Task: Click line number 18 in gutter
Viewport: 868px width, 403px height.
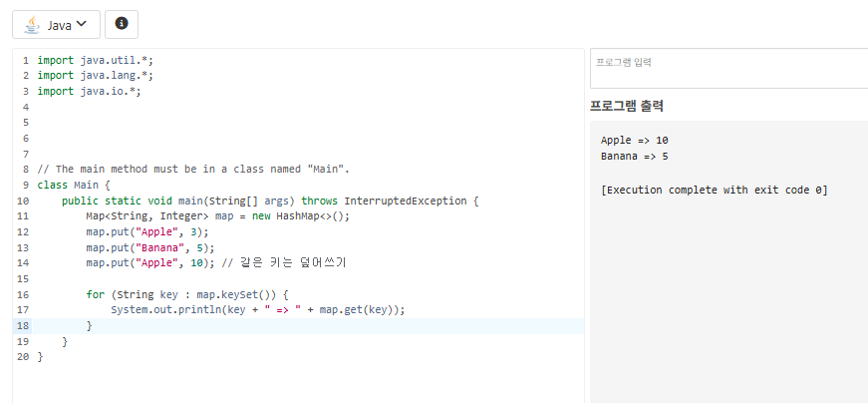Action: click(23, 326)
